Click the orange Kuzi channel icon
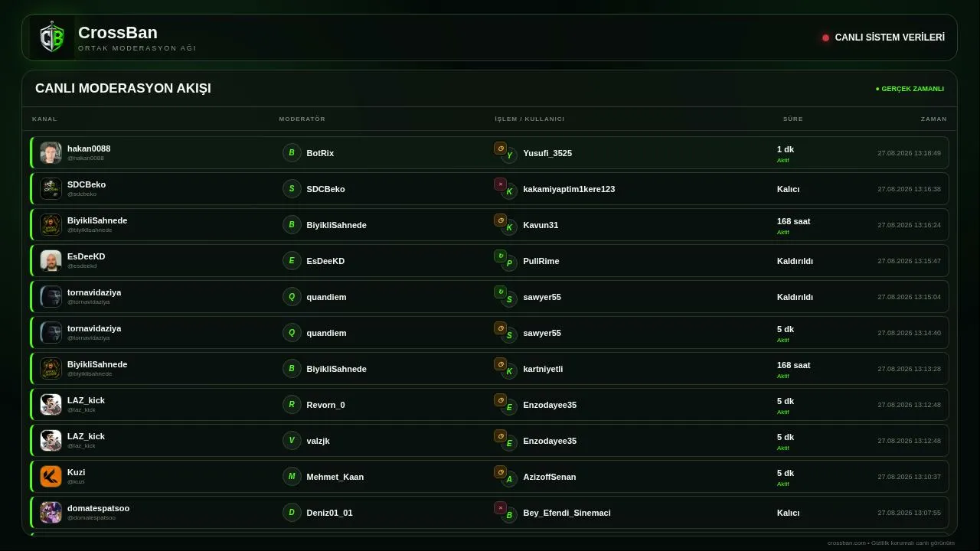The height and width of the screenshot is (551, 980). pos(51,476)
